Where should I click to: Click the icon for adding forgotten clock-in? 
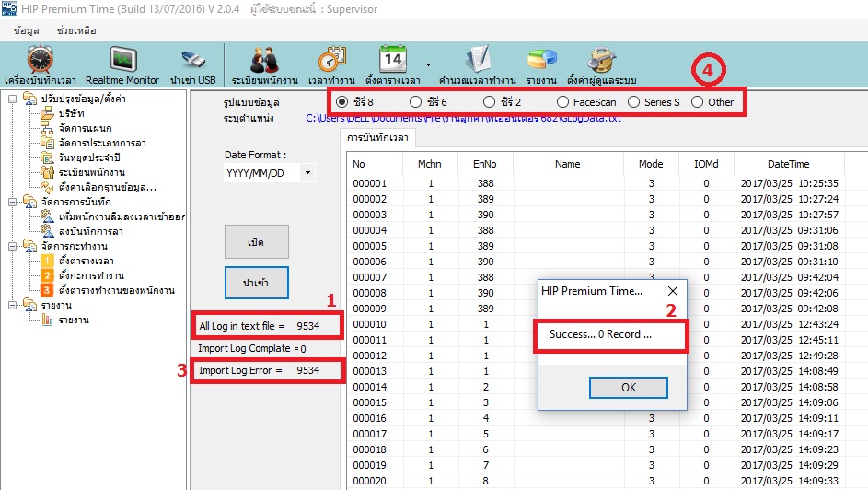(x=47, y=216)
